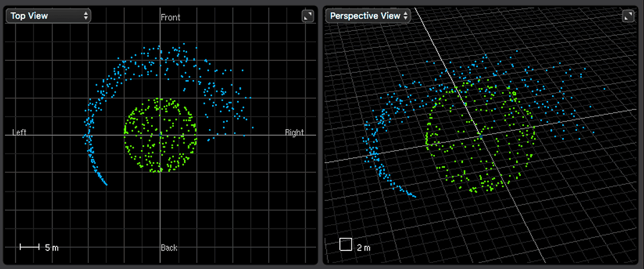Open the Top View dropdown
This screenshot has width=644, height=269.
48,16
